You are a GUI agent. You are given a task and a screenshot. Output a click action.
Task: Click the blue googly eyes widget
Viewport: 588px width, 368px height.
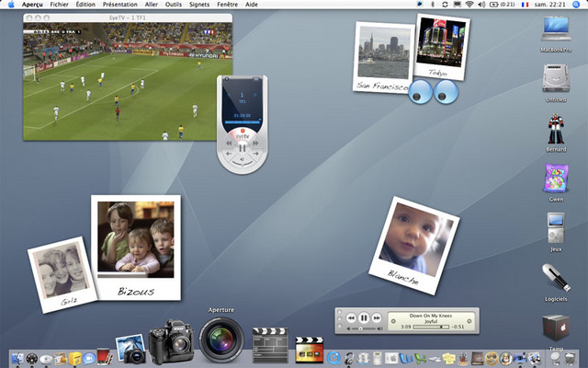433,92
